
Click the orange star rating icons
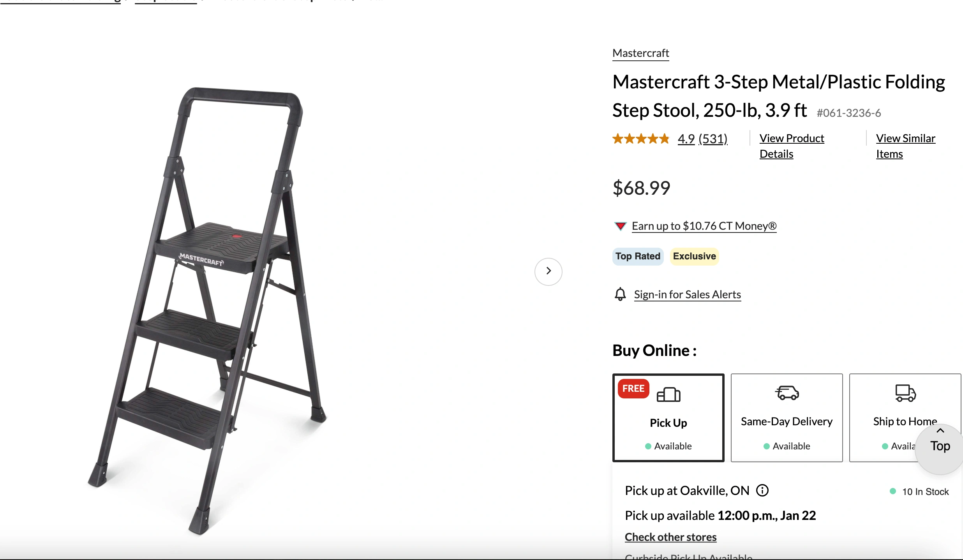(641, 139)
